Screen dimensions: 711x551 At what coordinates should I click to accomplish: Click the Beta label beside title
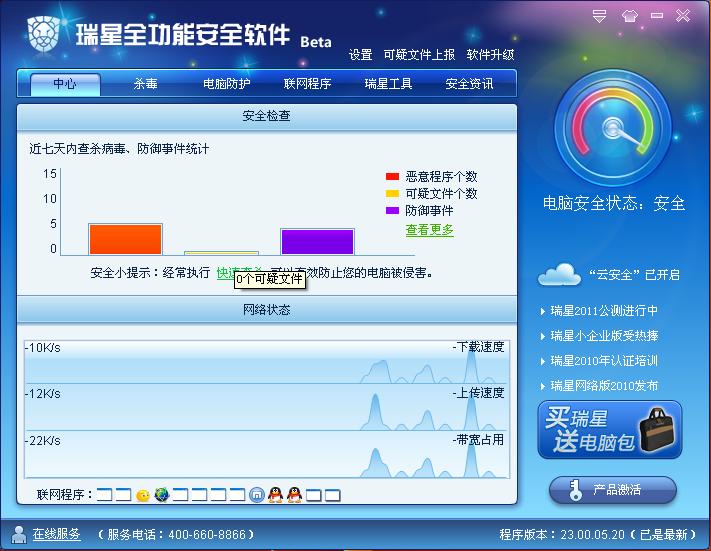tap(316, 42)
